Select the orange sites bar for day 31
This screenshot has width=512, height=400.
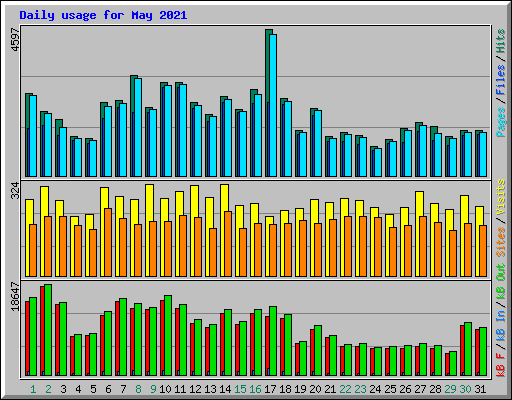(x=483, y=251)
